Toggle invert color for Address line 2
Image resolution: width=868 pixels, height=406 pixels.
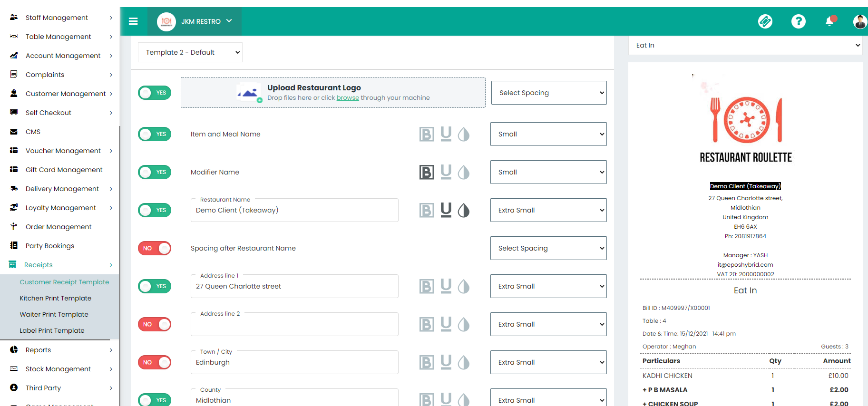pos(464,324)
